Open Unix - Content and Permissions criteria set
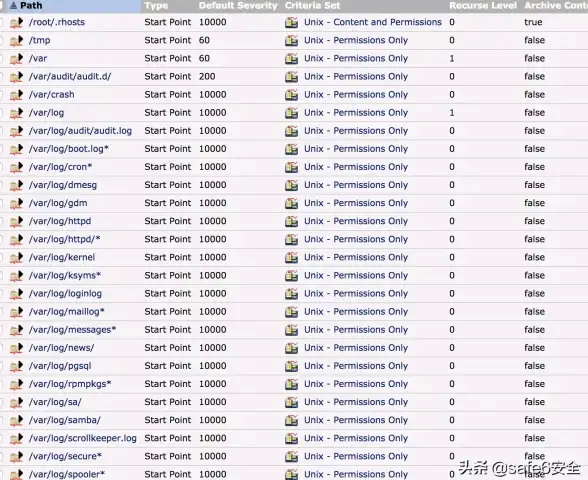Image resolution: width=588 pixels, height=480 pixels. [373, 22]
